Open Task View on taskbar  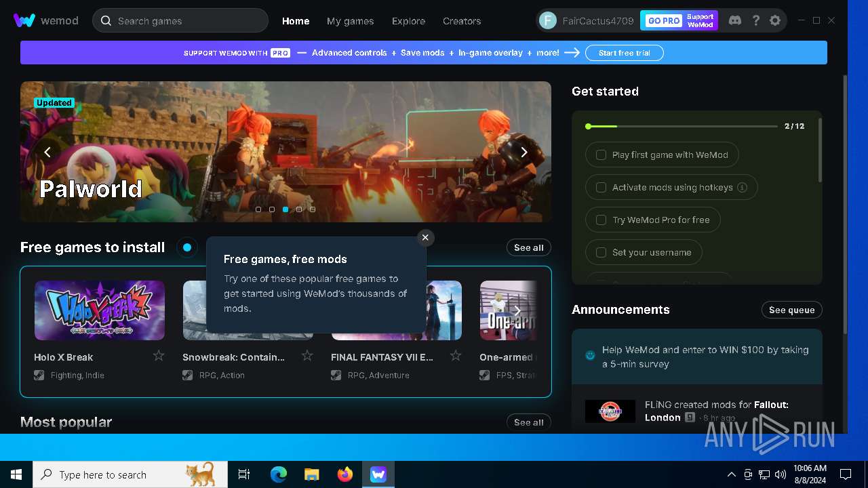tap(244, 474)
